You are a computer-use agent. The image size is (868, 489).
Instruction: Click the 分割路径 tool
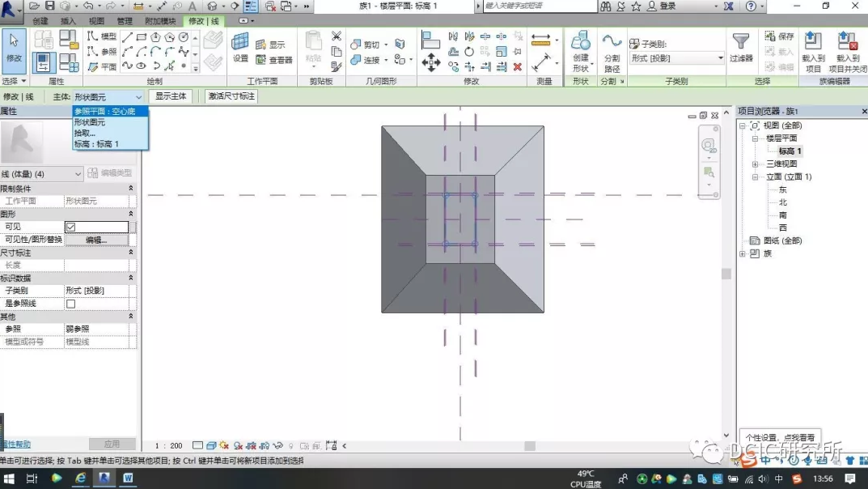612,52
